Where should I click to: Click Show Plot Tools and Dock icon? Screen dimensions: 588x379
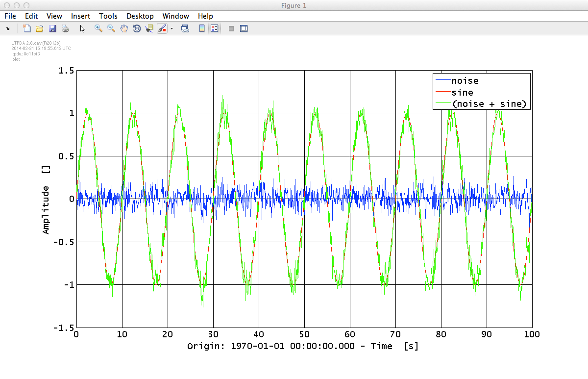click(244, 28)
